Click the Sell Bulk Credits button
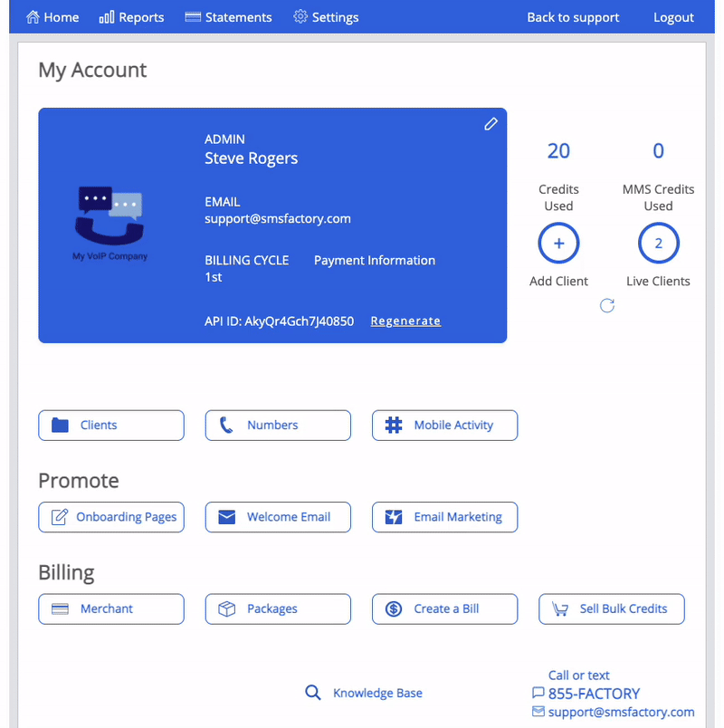 (612, 609)
